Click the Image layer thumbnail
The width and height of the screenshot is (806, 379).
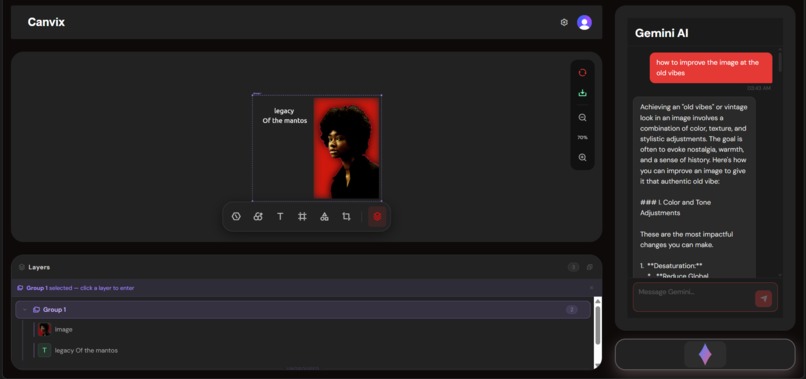(44, 329)
